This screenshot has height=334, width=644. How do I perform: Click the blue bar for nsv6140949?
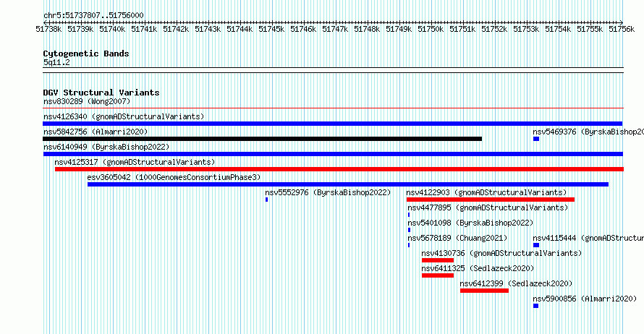[x=333, y=154]
